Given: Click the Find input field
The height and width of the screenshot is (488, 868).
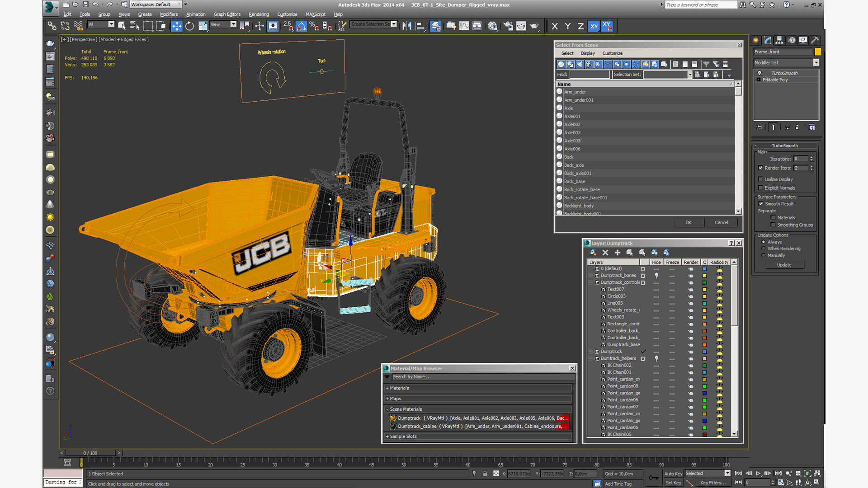Looking at the screenshot, I should [x=589, y=75].
